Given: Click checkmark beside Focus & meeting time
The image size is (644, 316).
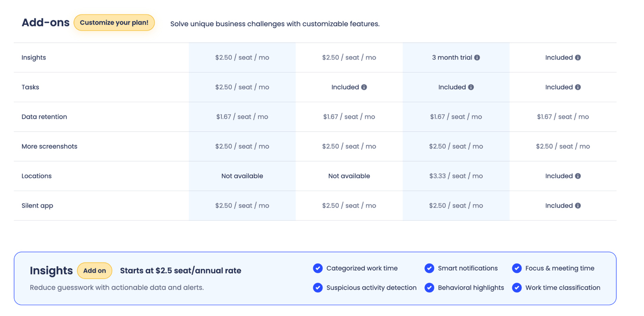Looking at the screenshot, I should point(517,268).
